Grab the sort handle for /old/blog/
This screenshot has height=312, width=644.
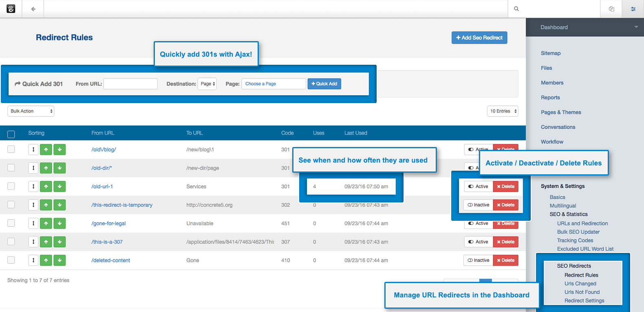tap(33, 149)
